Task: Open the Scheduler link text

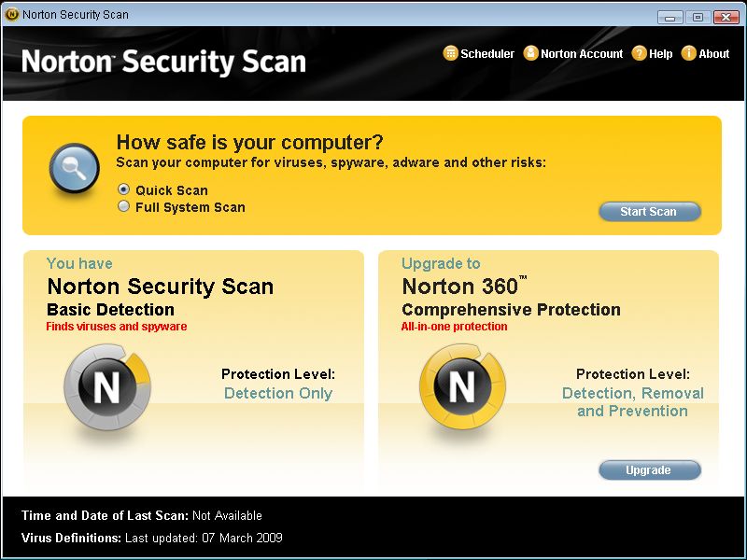Action: pos(487,54)
